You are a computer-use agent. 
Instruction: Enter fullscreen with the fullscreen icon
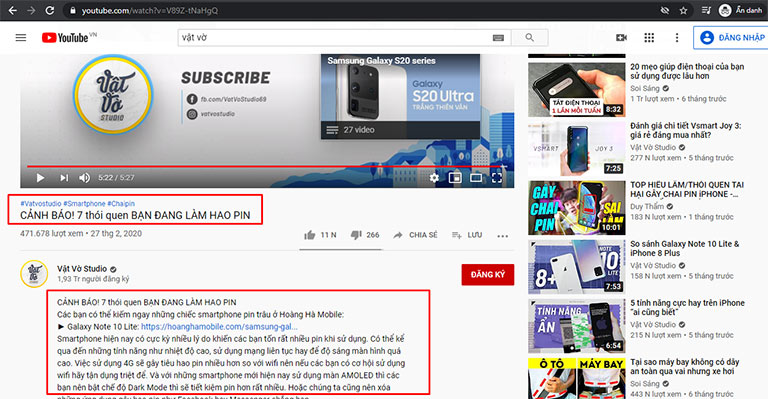pyautogui.click(x=497, y=178)
